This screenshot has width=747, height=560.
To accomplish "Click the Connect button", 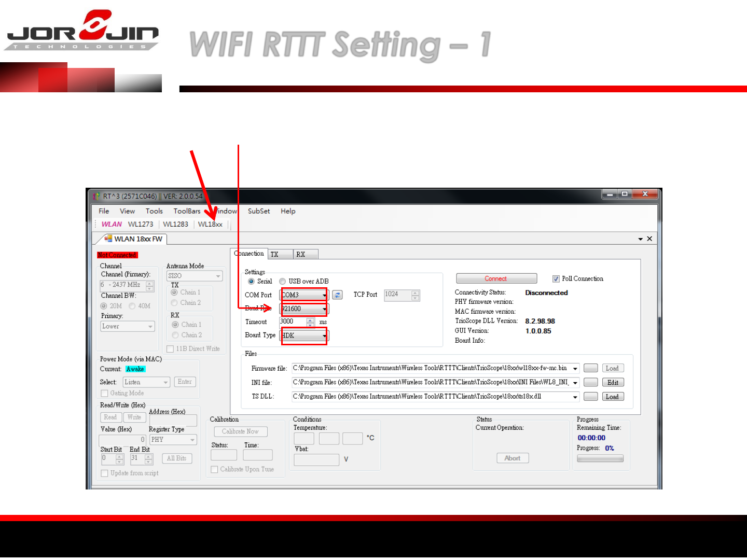I will [x=496, y=279].
